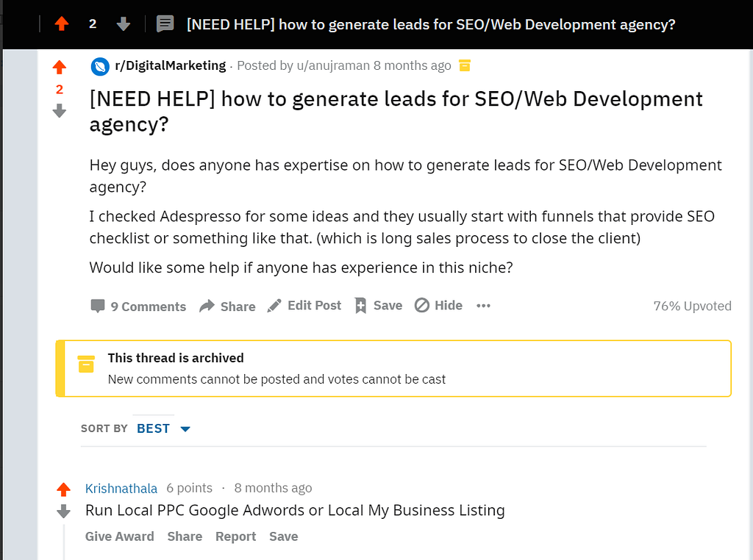
Task: Open the BEST sort option
Action: 153,428
